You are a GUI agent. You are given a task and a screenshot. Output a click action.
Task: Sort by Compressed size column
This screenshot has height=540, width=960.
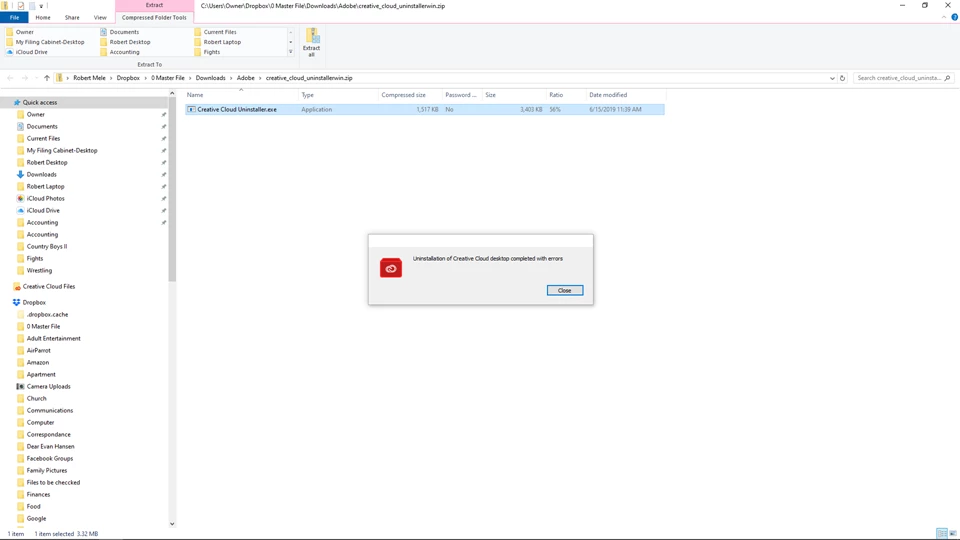[410, 95]
